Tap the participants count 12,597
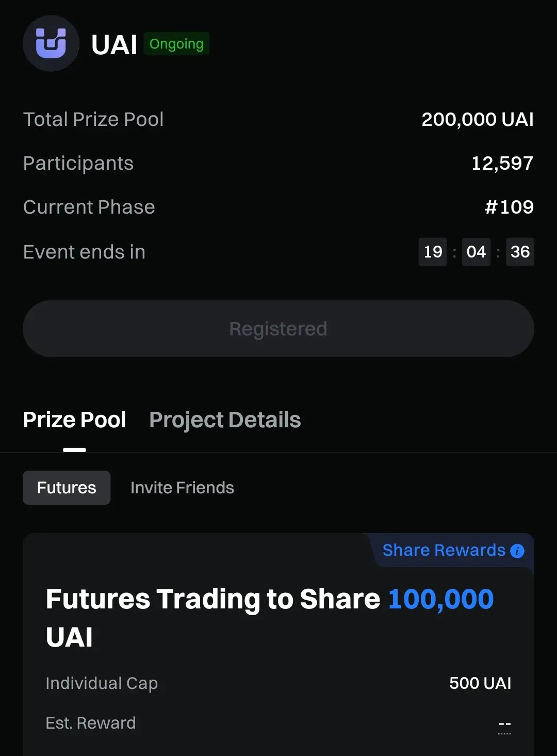Viewport: 557px width, 756px height. tap(502, 164)
